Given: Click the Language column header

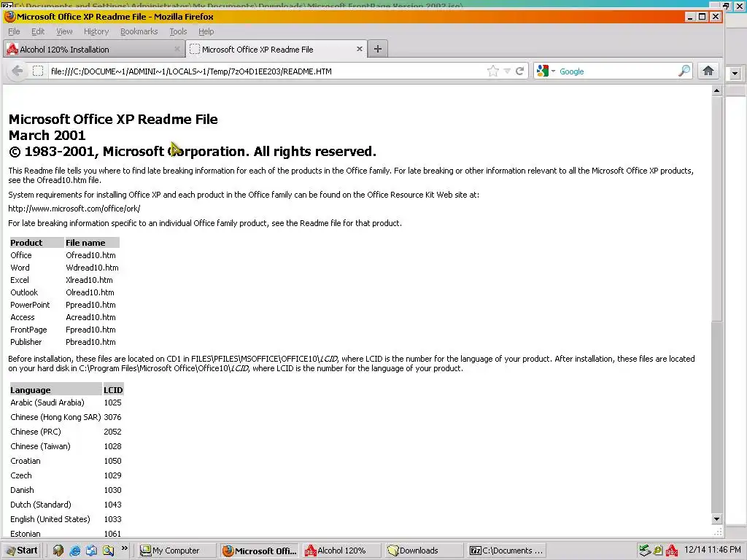Looking at the screenshot, I should (55, 390).
